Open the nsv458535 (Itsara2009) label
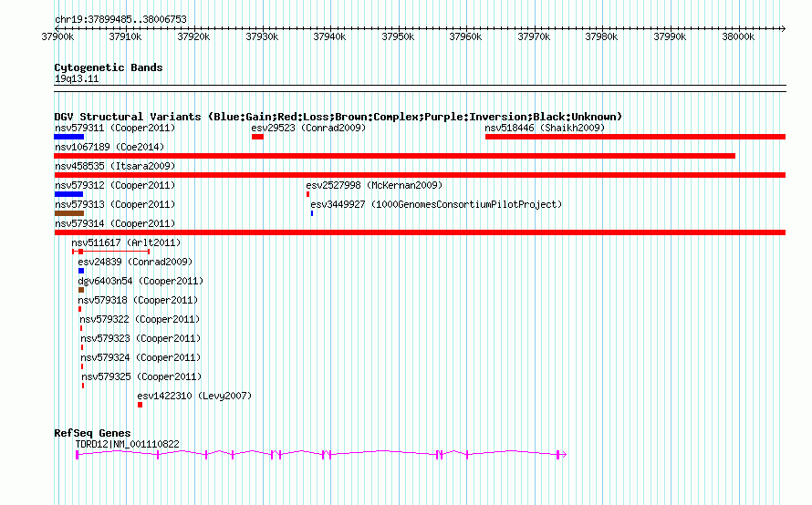This screenshot has width=812, height=505. point(115,166)
